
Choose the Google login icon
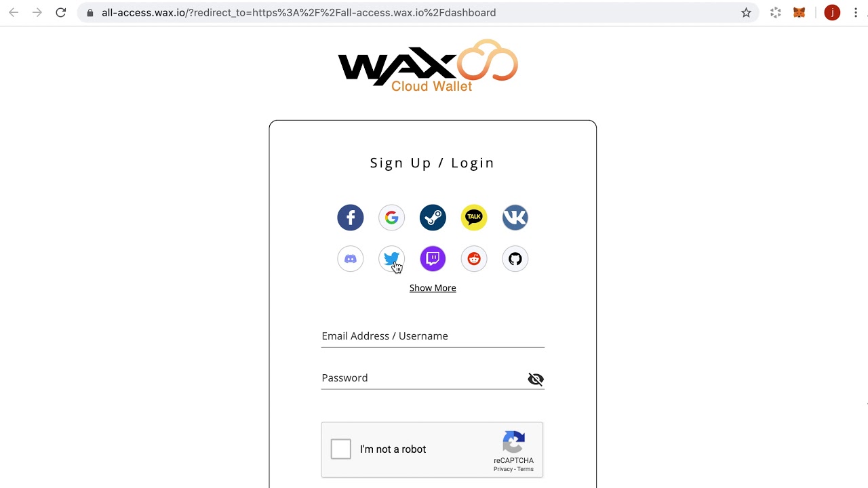(391, 218)
